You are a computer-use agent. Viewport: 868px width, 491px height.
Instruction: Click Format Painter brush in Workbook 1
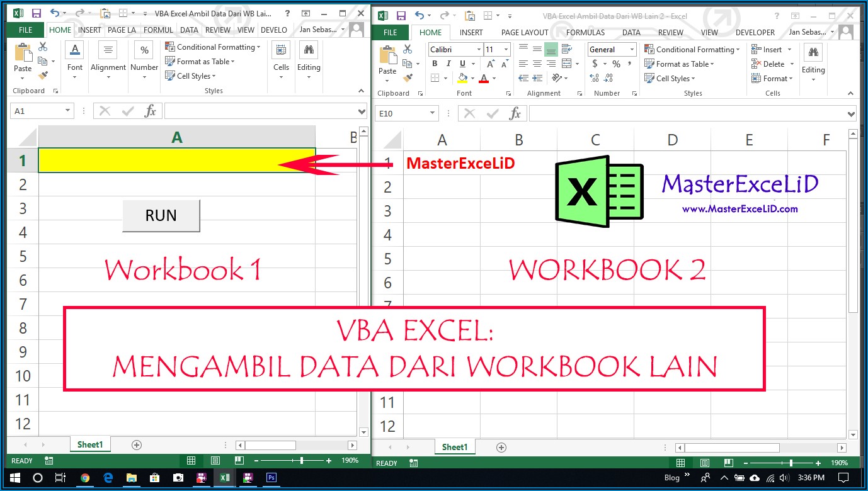click(43, 76)
